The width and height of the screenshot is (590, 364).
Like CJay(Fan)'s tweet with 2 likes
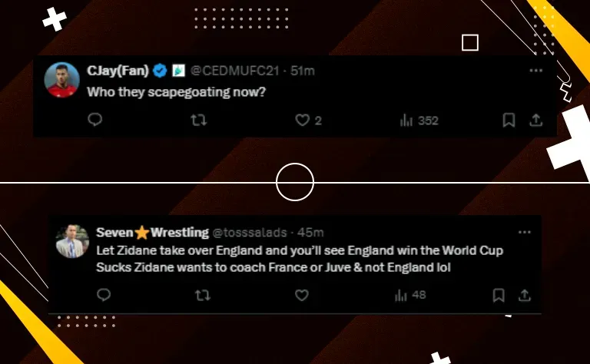click(x=303, y=120)
